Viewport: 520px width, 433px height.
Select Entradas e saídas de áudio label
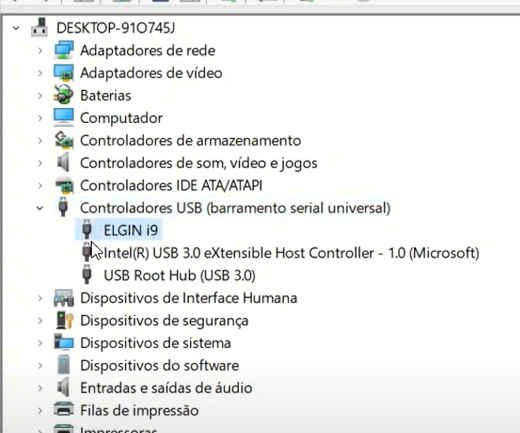(x=166, y=388)
